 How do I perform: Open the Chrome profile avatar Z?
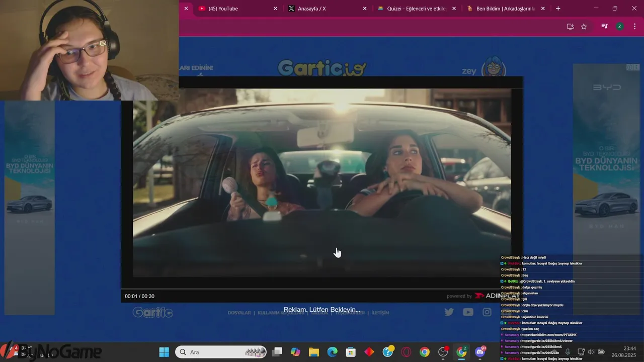[x=620, y=27]
